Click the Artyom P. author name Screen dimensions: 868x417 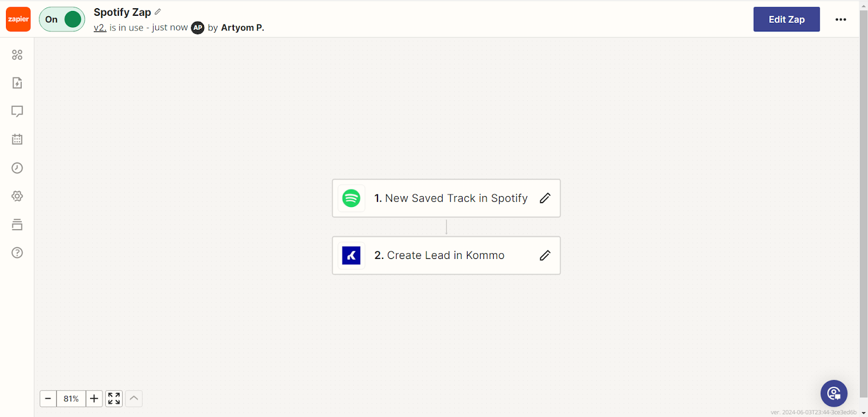242,28
